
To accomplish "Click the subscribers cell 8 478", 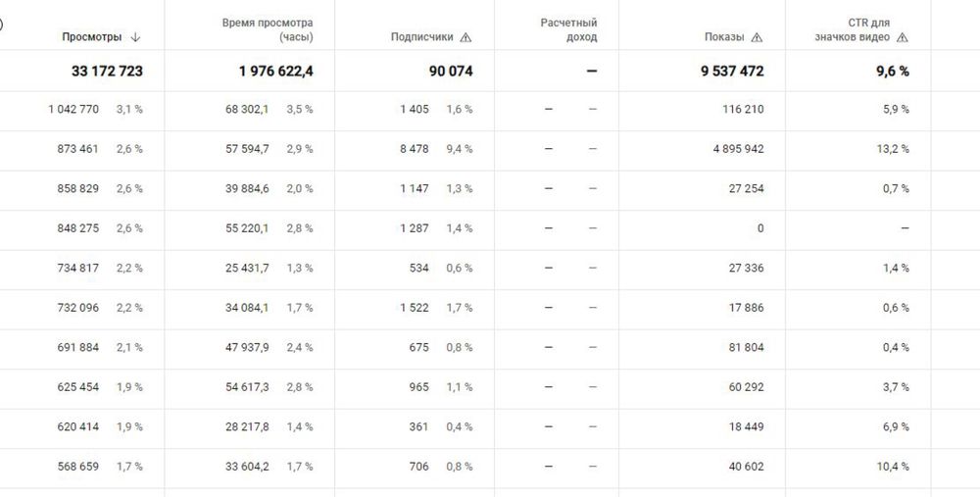I will (x=414, y=149).
